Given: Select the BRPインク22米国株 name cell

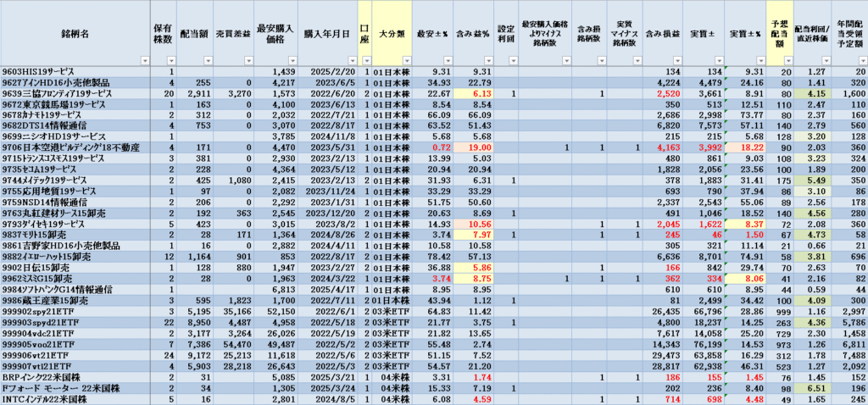Looking at the screenshot, I should [x=75, y=377].
